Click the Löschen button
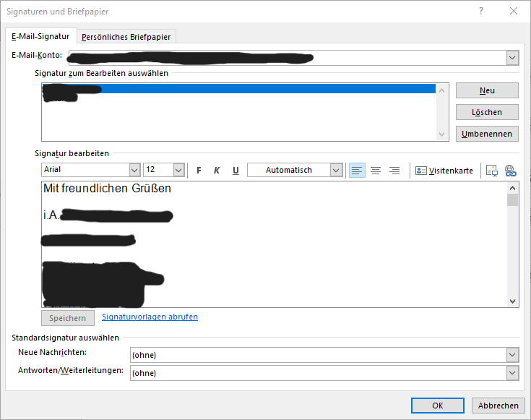This screenshot has width=531, height=420. tap(487, 112)
